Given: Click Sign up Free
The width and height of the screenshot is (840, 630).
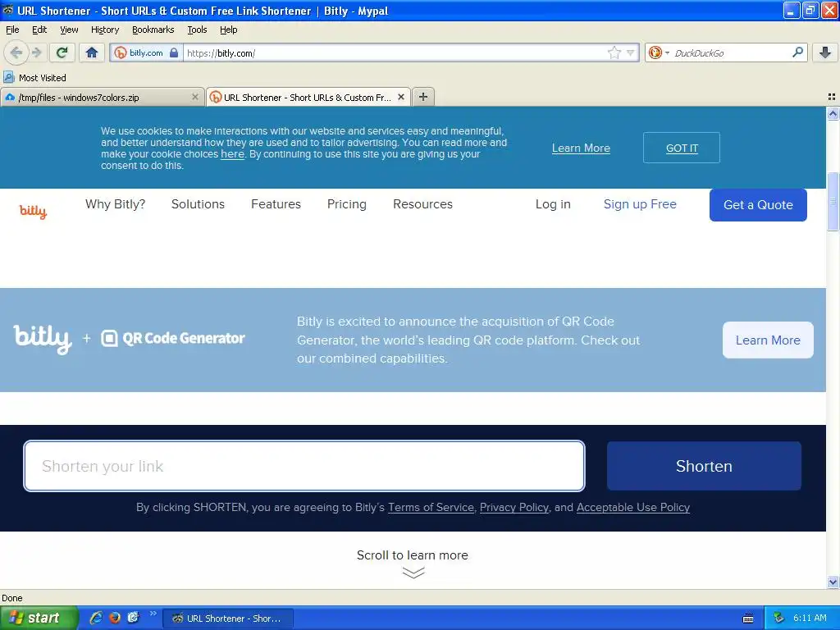Looking at the screenshot, I should (640, 204).
